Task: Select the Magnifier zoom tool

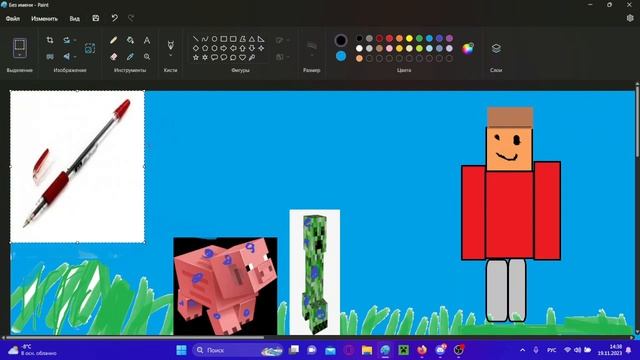Action: [x=147, y=57]
